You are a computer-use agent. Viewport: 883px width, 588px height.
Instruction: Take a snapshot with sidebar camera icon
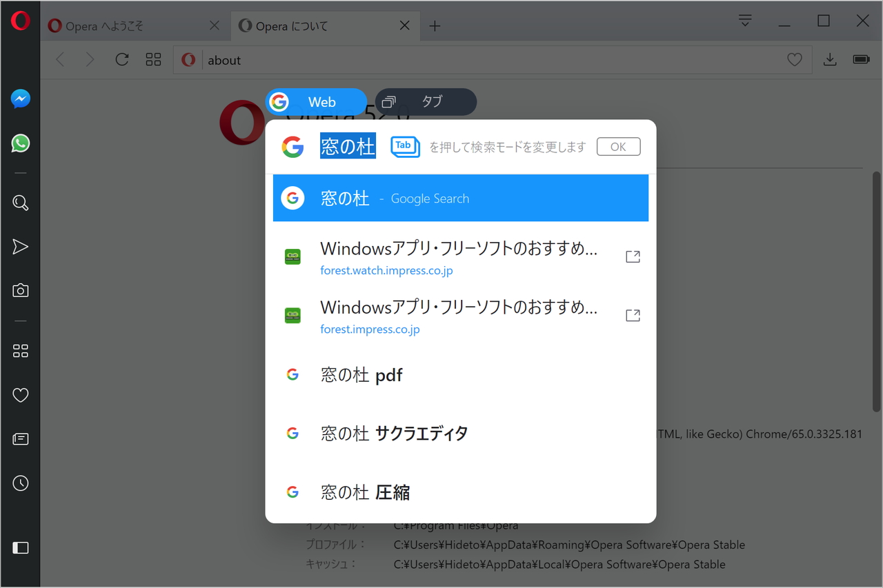pos(20,290)
